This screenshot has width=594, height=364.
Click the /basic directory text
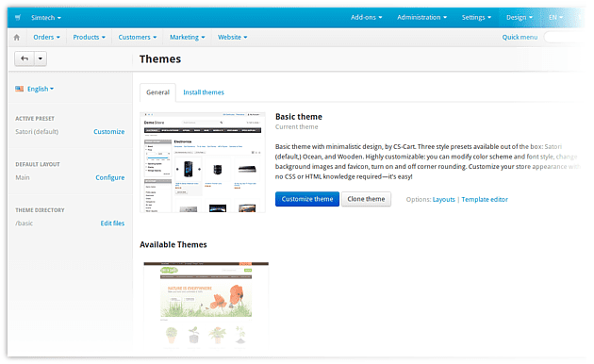[24, 223]
